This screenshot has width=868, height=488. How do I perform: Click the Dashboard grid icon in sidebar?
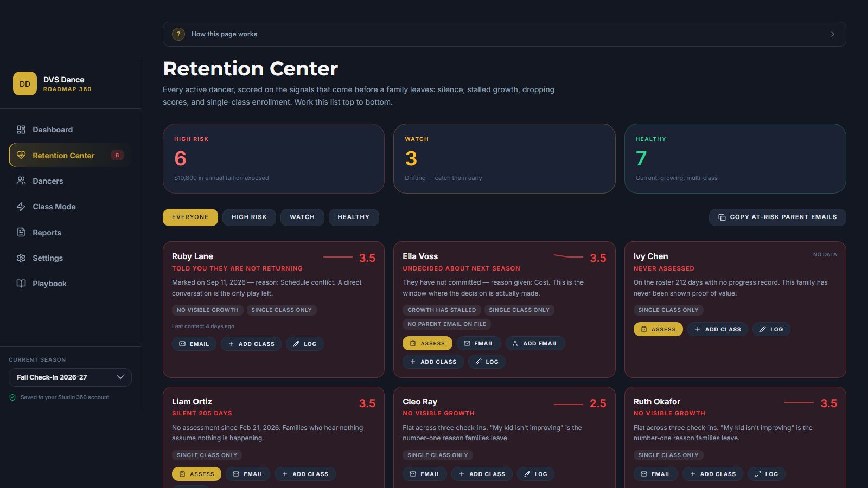[21, 130]
